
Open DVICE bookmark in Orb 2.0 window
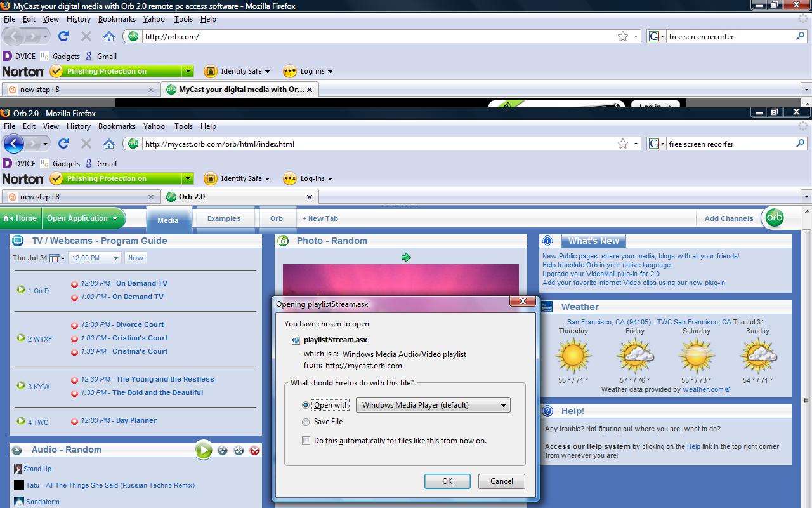click(x=19, y=163)
